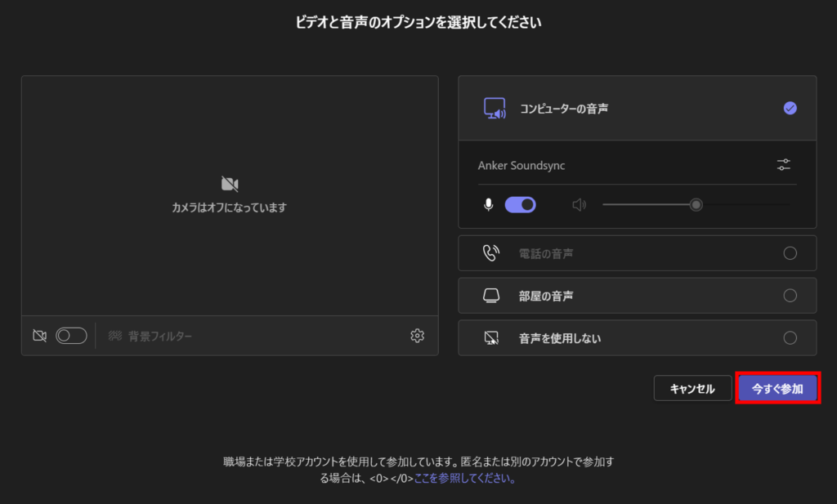Screen dimensions: 837x504
Task: Click the キャンセル button
Action: click(x=692, y=389)
